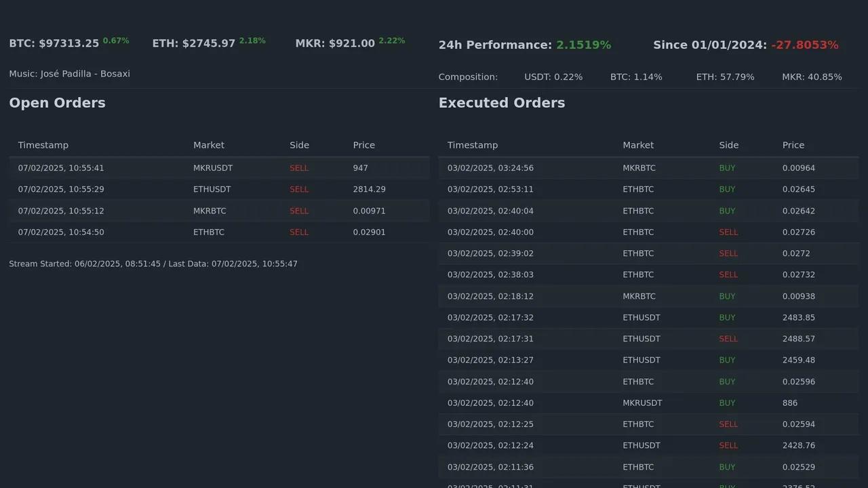868x488 pixels.
Task: Click the 2.22% MKR change value
Action: point(392,41)
